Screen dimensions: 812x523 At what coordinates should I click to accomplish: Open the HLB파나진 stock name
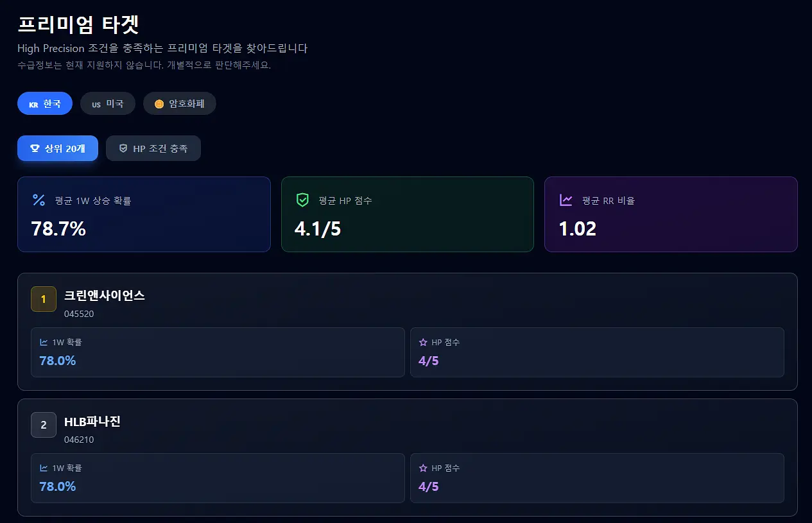[92, 422]
